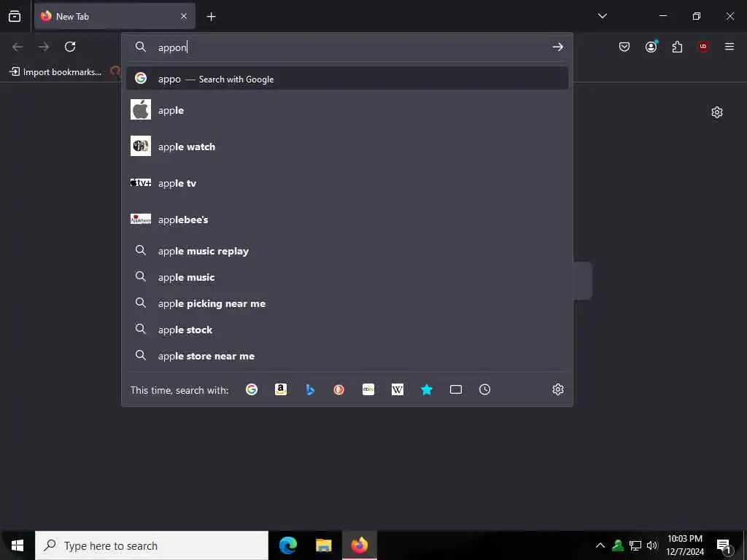Open Windows notification center

(x=724, y=545)
